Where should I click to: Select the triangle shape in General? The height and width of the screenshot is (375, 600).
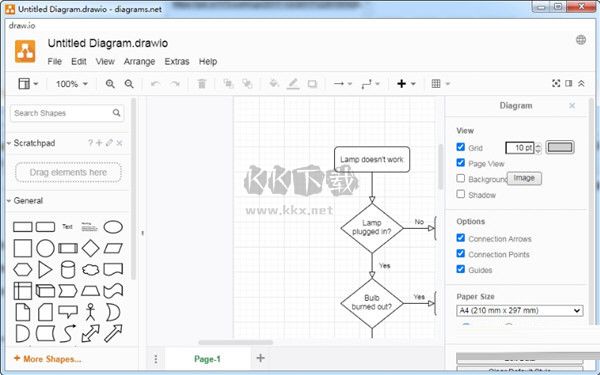[x=45, y=270]
